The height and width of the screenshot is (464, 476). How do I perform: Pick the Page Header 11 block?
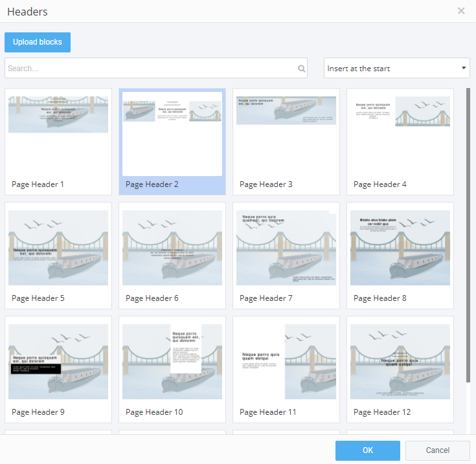coord(286,369)
